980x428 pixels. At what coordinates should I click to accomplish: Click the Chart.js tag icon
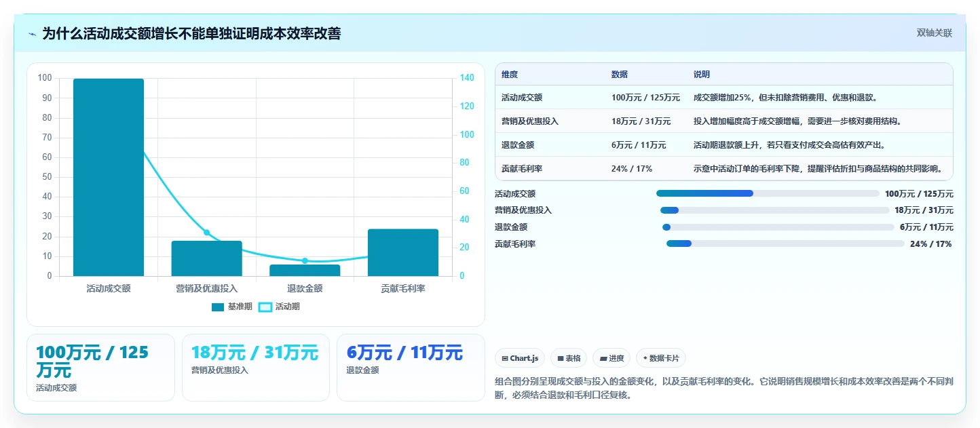(x=505, y=358)
